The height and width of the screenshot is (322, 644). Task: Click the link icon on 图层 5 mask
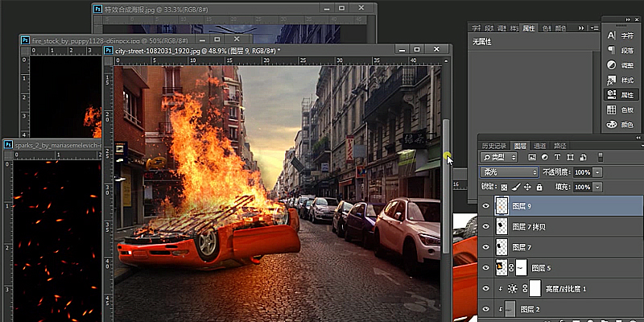click(512, 268)
